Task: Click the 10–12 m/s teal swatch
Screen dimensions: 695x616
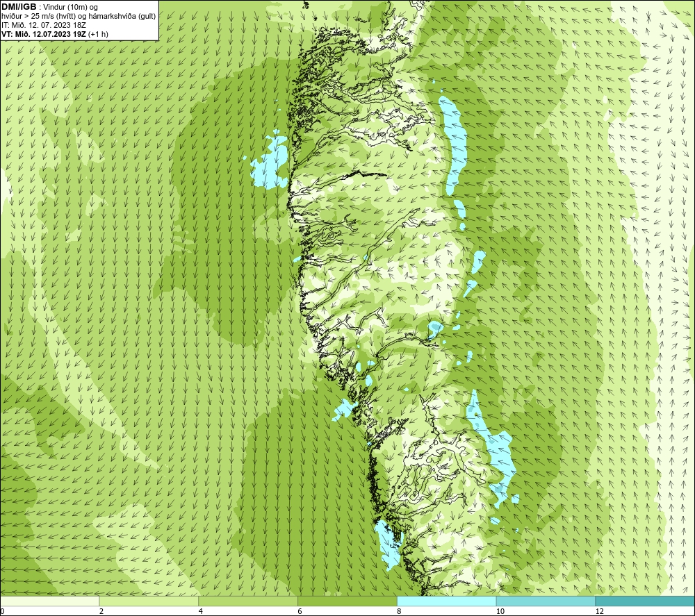Action: coord(546,601)
